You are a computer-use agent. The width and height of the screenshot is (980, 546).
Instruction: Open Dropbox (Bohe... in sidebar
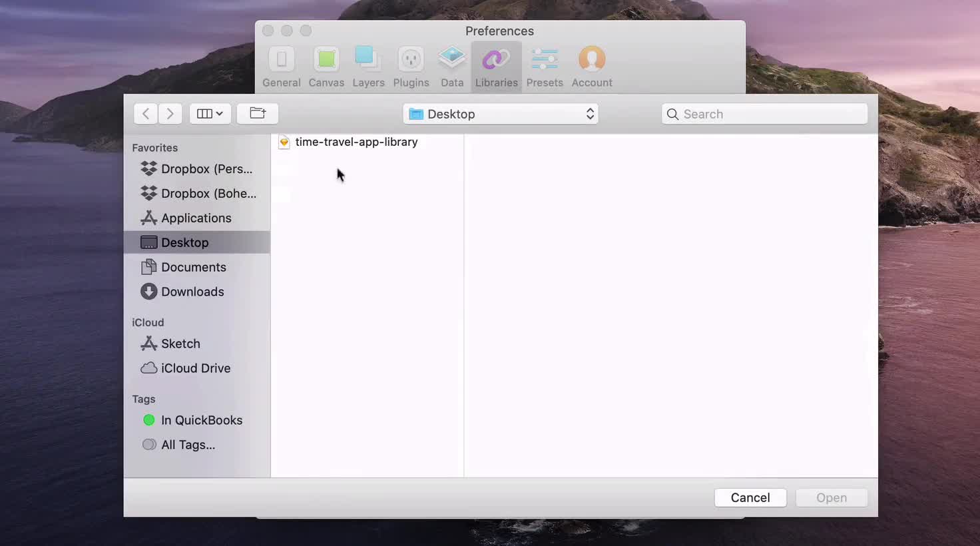(197, 194)
